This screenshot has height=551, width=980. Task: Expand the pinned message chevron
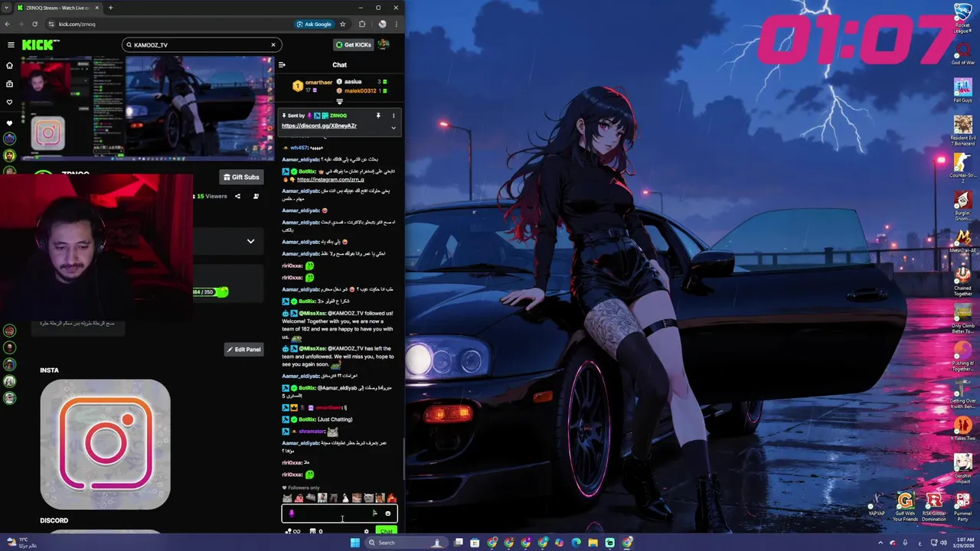(x=394, y=128)
